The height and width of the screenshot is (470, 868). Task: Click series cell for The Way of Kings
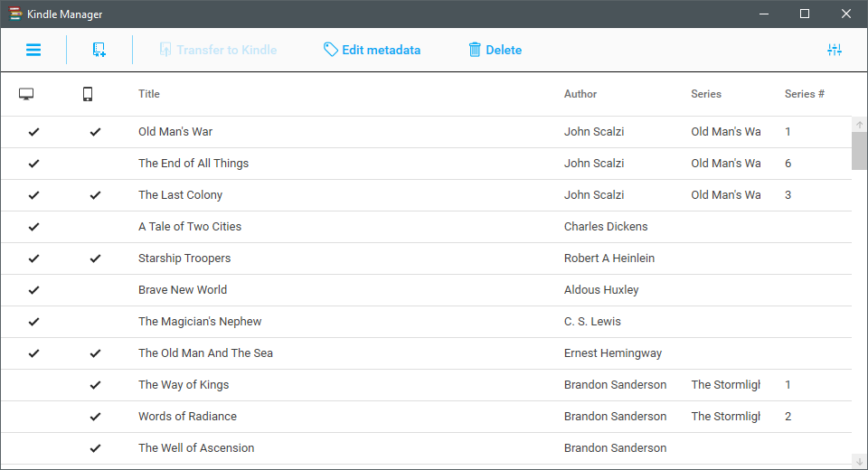point(726,385)
